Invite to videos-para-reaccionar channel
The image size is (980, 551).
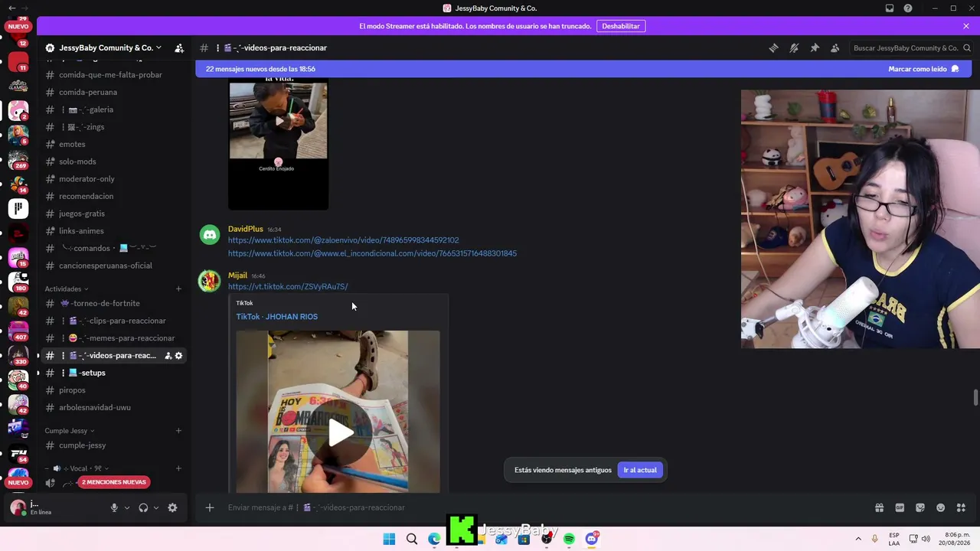(x=168, y=356)
